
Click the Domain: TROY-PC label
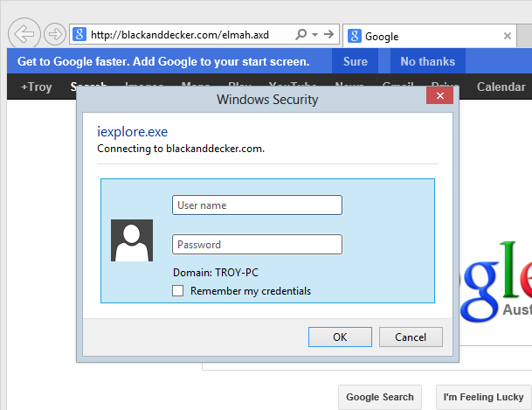click(x=216, y=273)
